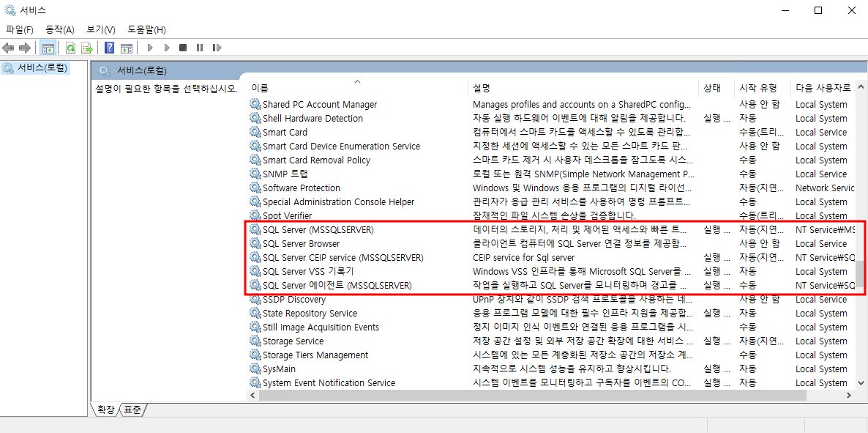This screenshot has width=868, height=433.
Task: Click the vertical scrollbar up arrow
Action: click(860, 87)
